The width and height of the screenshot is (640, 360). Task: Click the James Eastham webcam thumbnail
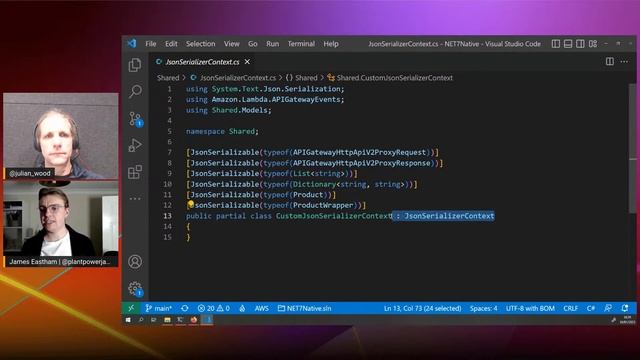61,224
